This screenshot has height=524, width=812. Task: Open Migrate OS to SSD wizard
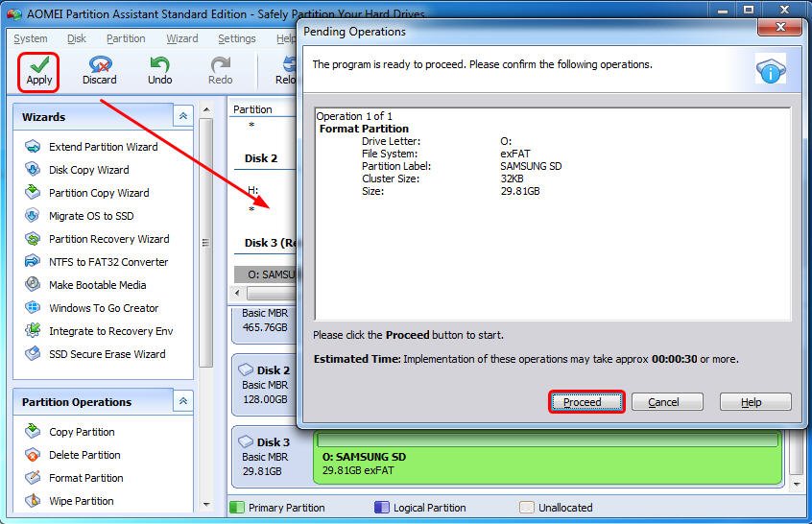click(91, 216)
